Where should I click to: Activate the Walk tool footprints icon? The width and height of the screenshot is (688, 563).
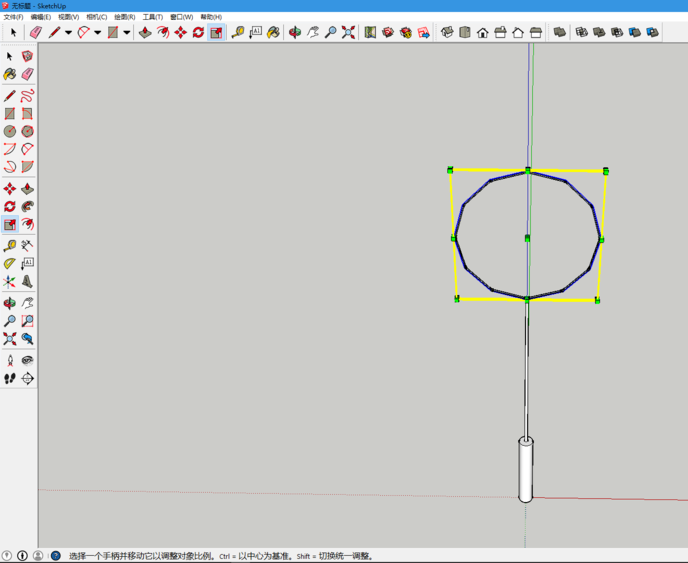(10, 379)
